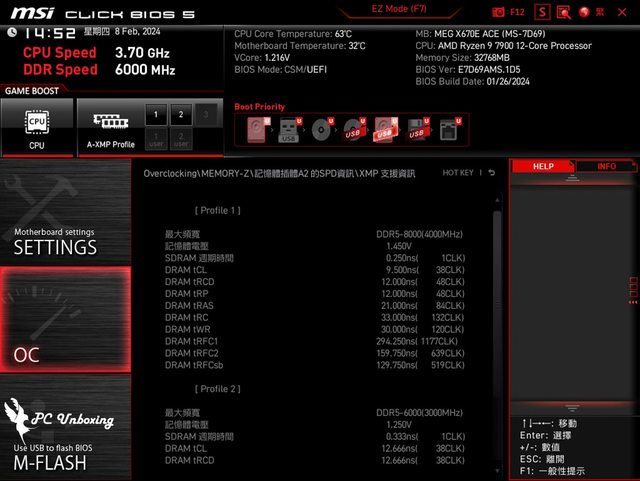Click the SPD info vertical scrollbar
Screen dimensions: 640x481
tap(497, 300)
